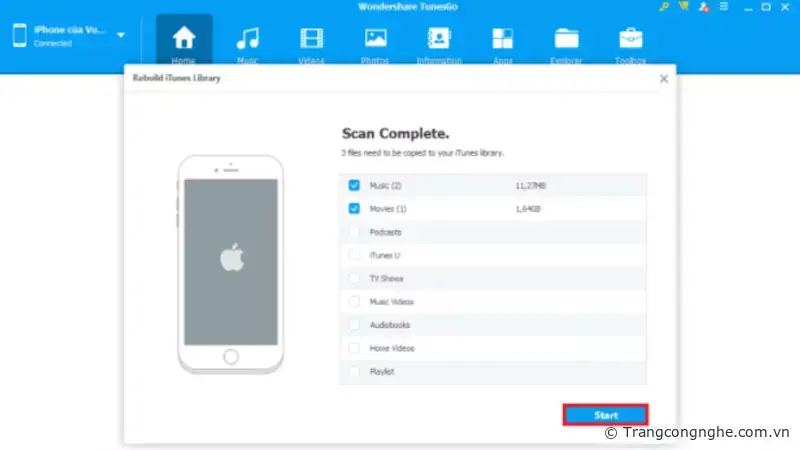Enable the TV Shows checkbox
800x450 pixels.
(354, 278)
